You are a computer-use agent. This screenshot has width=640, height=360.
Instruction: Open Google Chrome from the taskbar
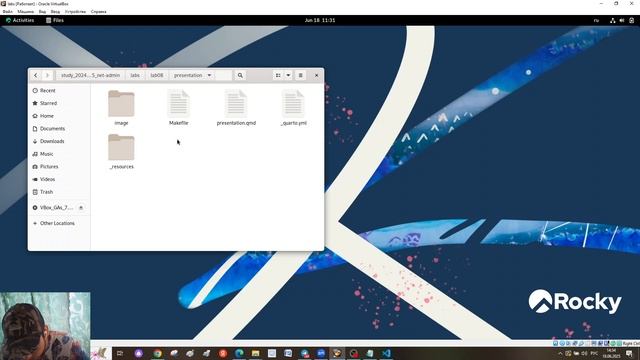click(x=158, y=353)
